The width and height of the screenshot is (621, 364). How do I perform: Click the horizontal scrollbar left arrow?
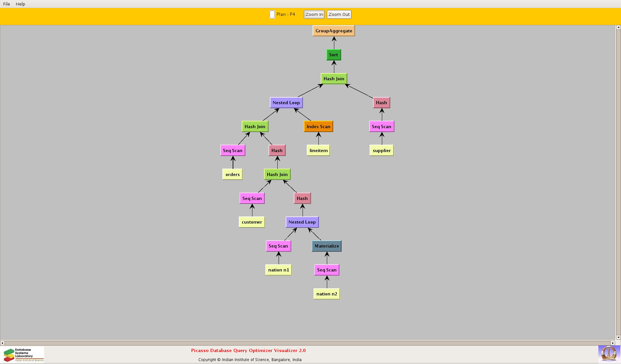pyautogui.click(x=3, y=343)
